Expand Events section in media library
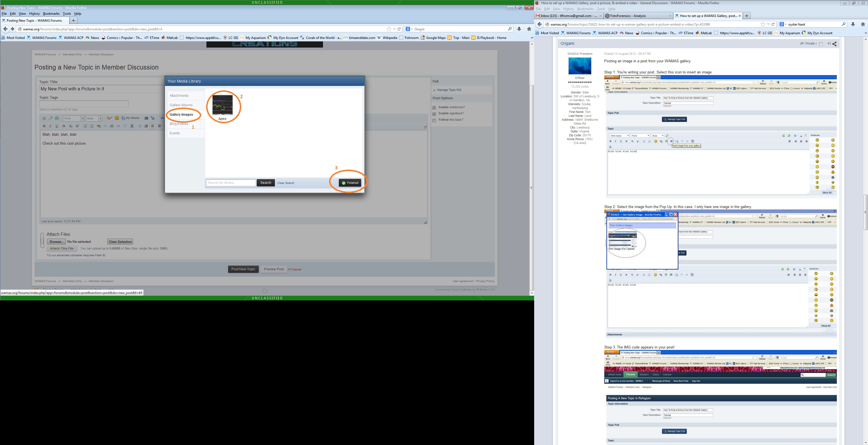The width and height of the screenshot is (868, 445). 174,133
